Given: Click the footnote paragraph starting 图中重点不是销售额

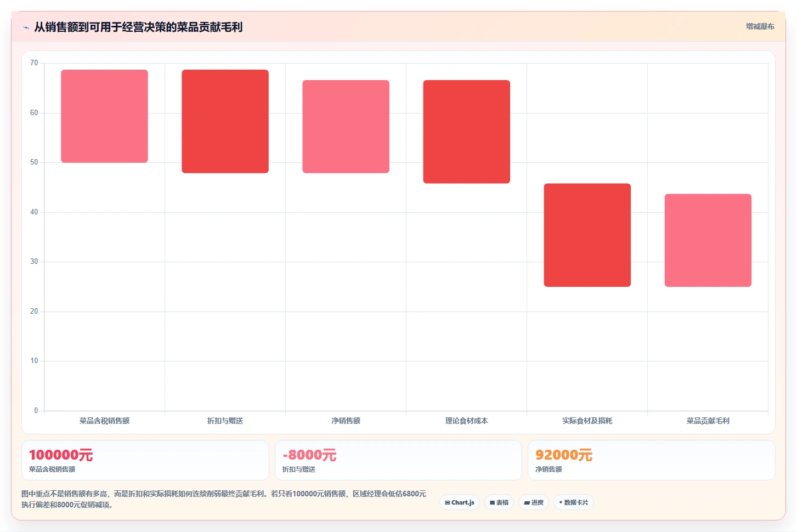Looking at the screenshot, I should click(x=224, y=499).
